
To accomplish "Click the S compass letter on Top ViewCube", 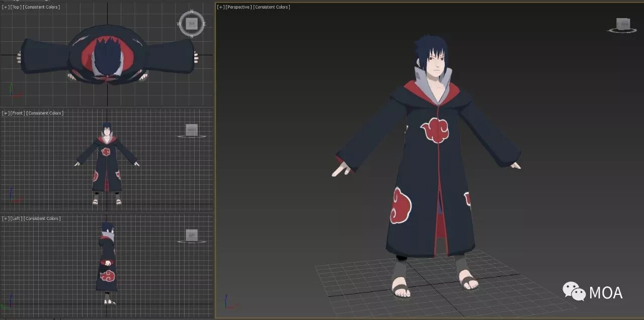I will 192,36.
